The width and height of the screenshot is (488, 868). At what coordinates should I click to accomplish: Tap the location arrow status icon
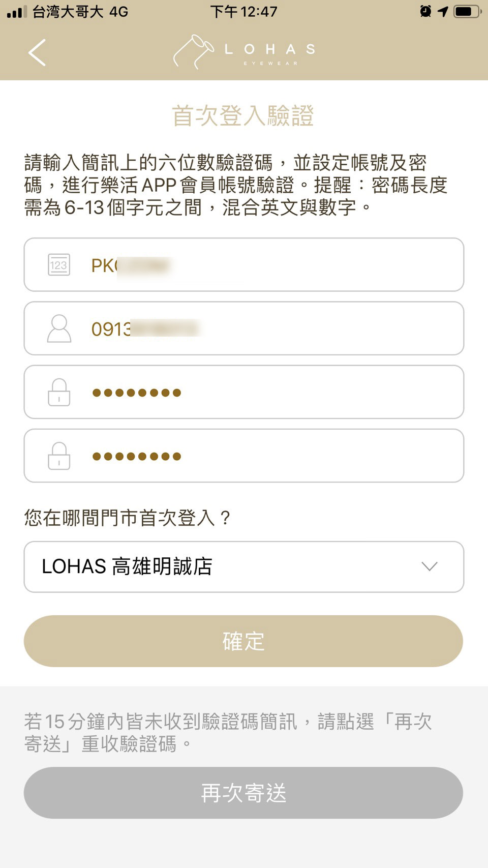[443, 11]
